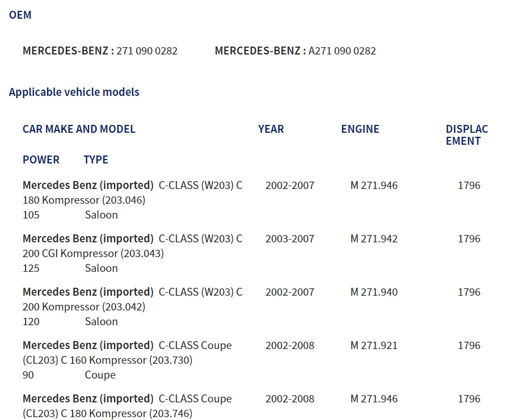Click the "YEAR" column header
Viewport: 527px width, 420px height.
point(271,129)
